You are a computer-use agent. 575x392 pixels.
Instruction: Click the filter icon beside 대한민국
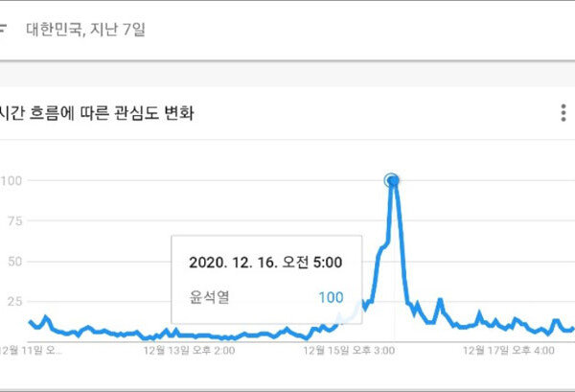point(4,29)
